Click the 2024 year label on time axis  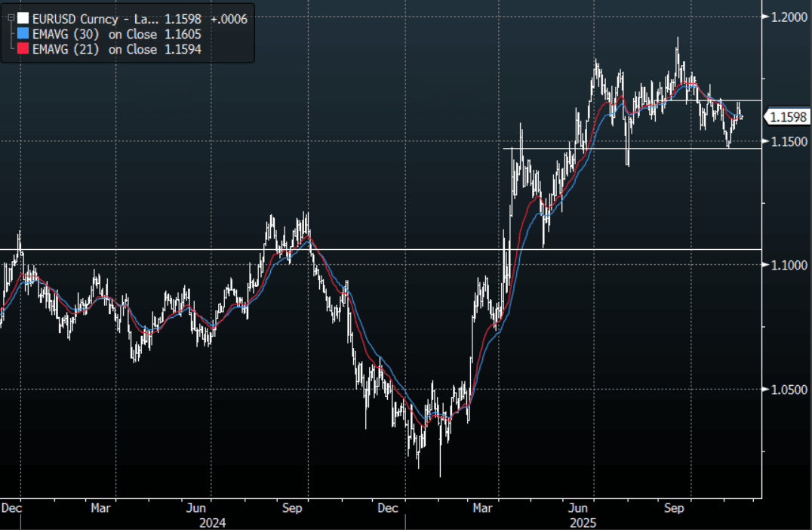pos(212,522)
